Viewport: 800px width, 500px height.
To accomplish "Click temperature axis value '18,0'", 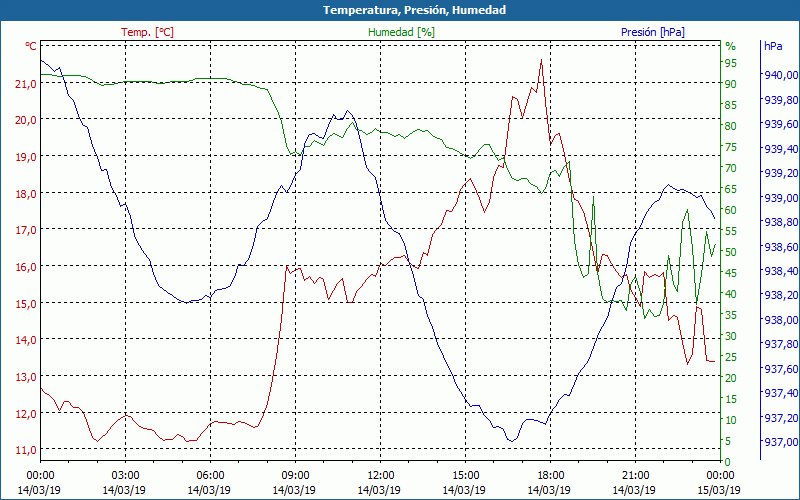I will point(26,193).
